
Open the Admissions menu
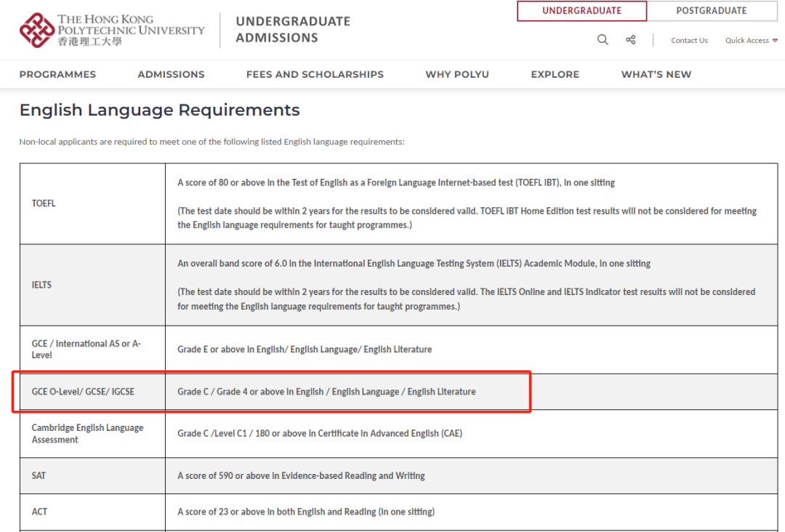[172, 75]
